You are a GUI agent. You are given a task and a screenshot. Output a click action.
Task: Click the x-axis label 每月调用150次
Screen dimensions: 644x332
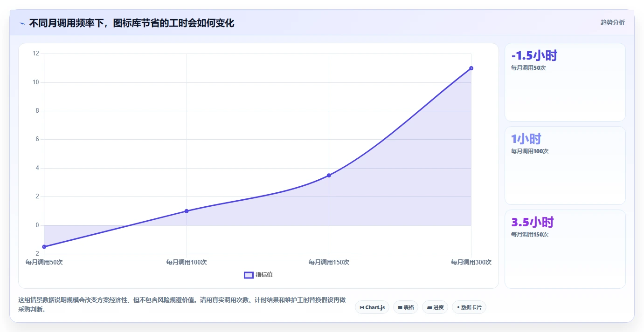[x=329, y=262]
